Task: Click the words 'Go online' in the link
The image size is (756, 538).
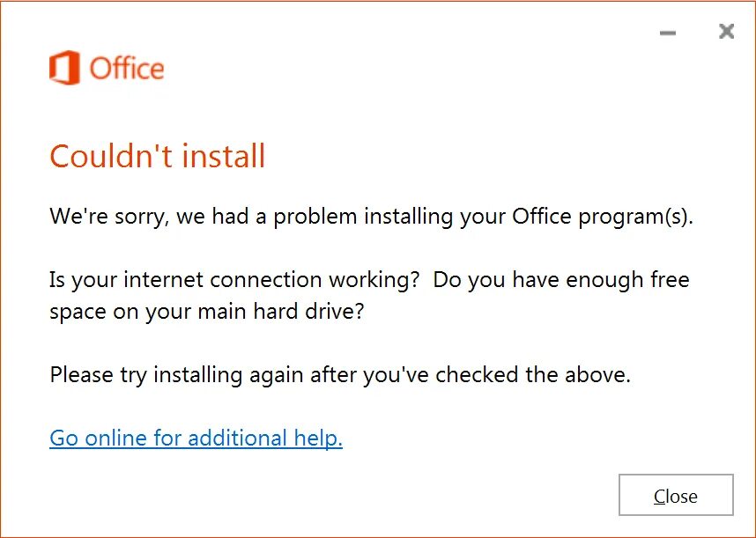Action: pyautogui.click(x=99, y=439)
